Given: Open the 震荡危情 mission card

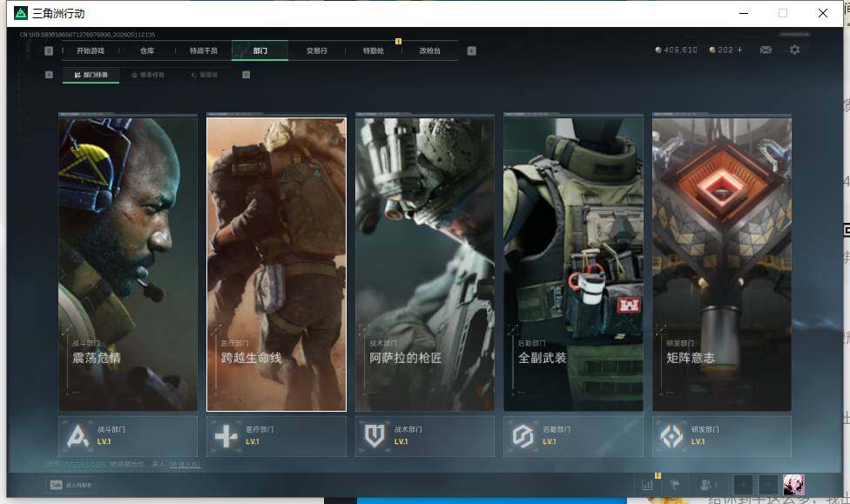Looking at the screenshot, I should pos(128,264).
